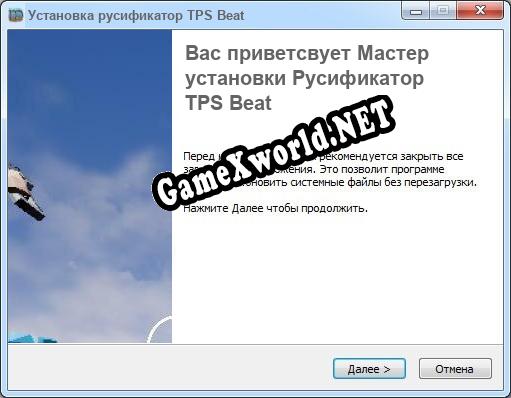
Task: Cancel installation with the Отмена button
Action: (x=455, y=369)
